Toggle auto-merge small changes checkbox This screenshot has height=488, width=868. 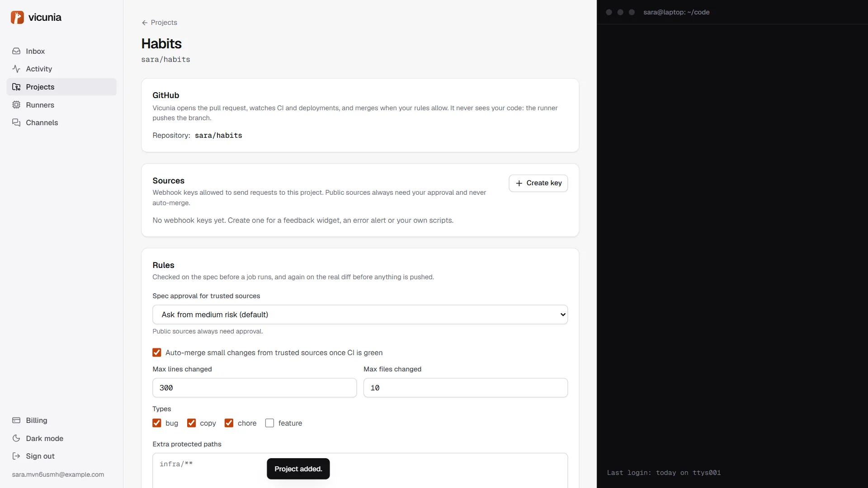pyautogui.click(x=157, y=352)
